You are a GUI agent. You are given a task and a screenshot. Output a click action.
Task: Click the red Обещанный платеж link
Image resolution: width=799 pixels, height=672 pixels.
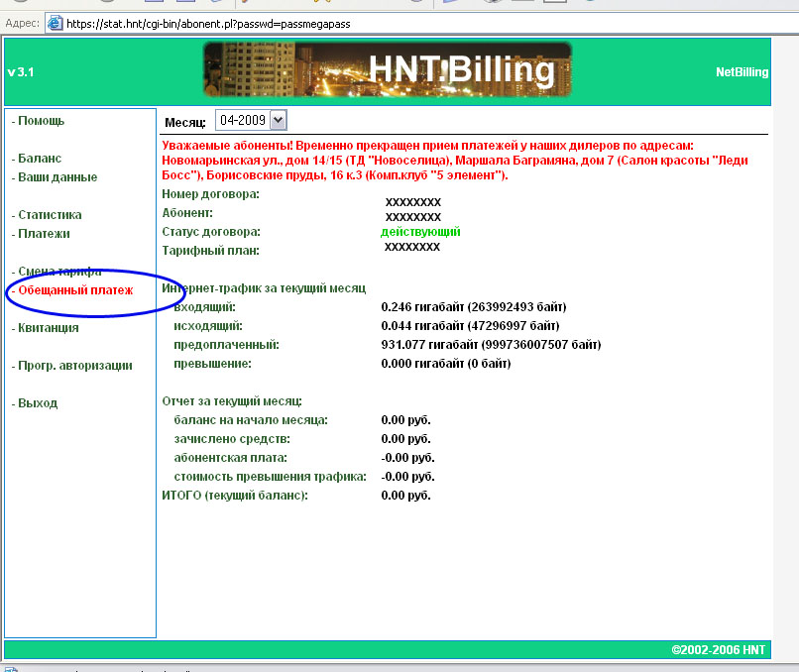(x=75, y=290)
